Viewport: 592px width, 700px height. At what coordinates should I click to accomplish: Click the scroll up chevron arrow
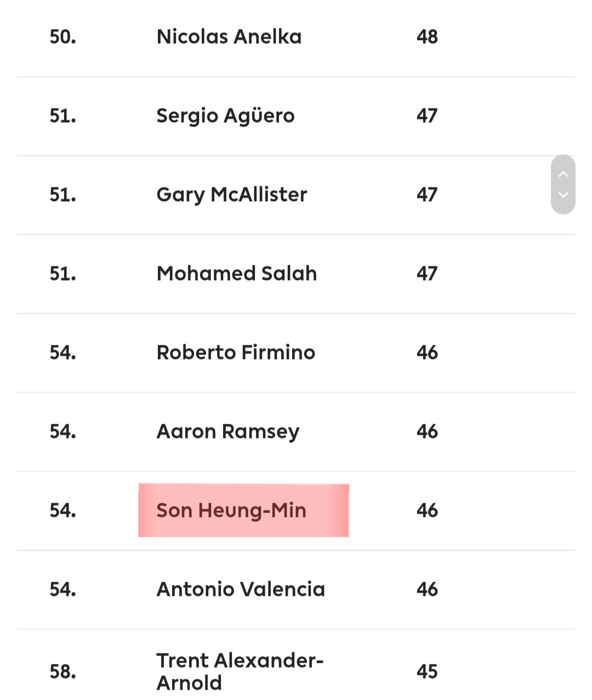pyautogui.click(x=563, y=174)
